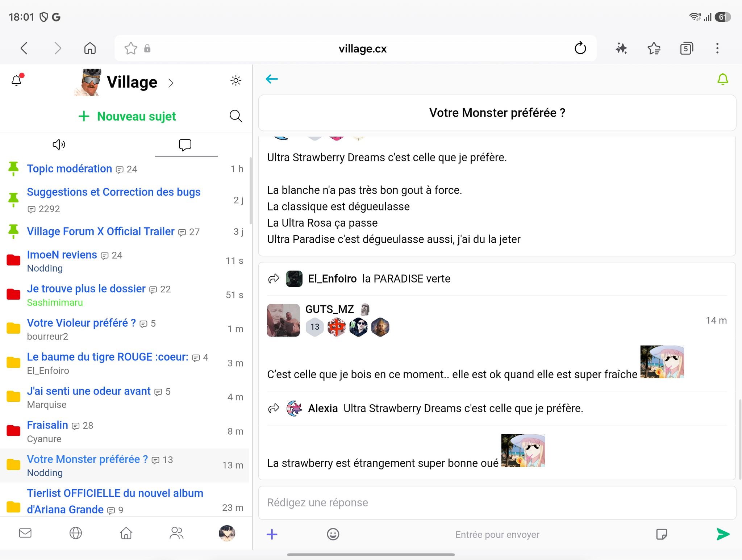Viewport: 742px width, 560px height.
Task: Click green pin icon beside Topic modération
Action: [13, 168]
